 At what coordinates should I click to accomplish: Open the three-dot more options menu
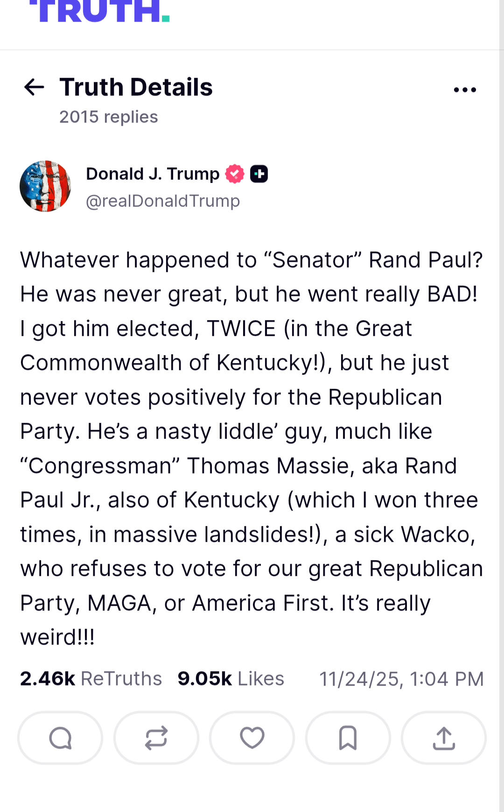465,90
